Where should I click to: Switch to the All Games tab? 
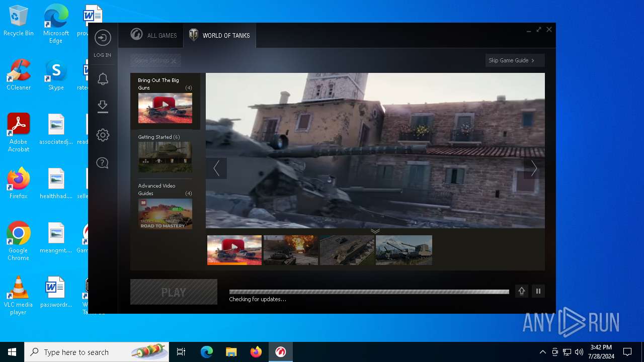tap(153, 35)
